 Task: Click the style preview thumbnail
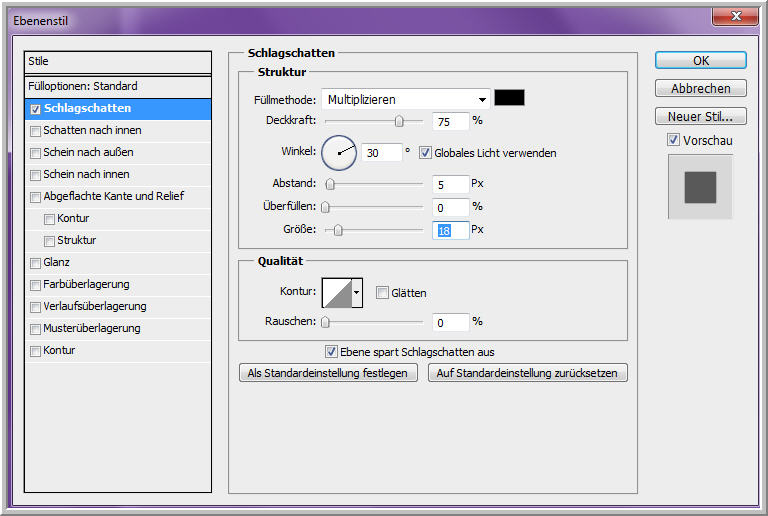[x=700, y=187]
